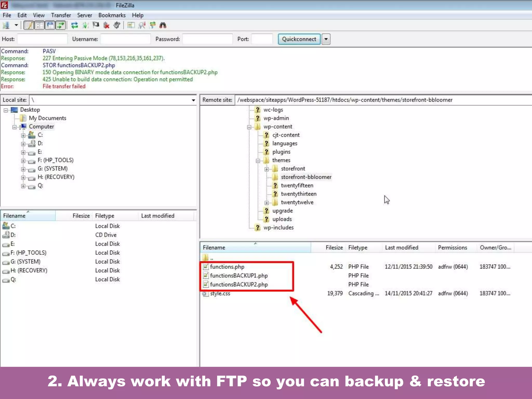Collapse the wp-content remote folder
Screen dimensions: 532x399
tap(249, 127)
